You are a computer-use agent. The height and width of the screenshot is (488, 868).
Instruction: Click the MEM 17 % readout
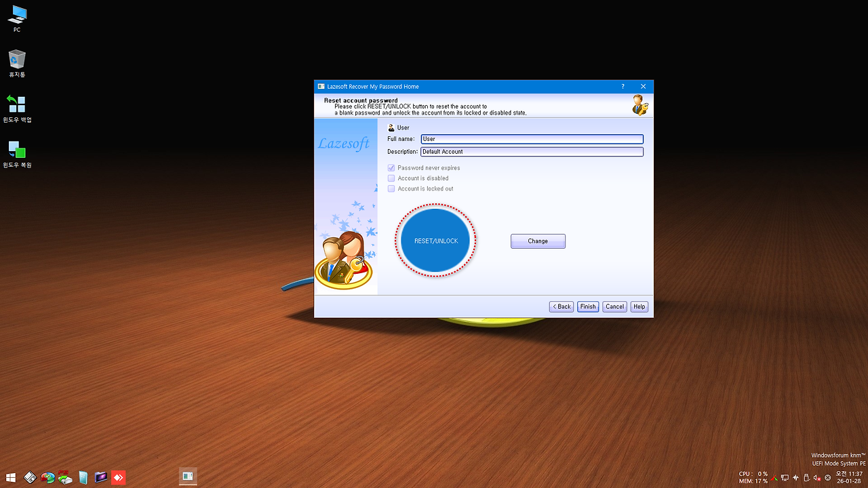click(x=753, y=481)
